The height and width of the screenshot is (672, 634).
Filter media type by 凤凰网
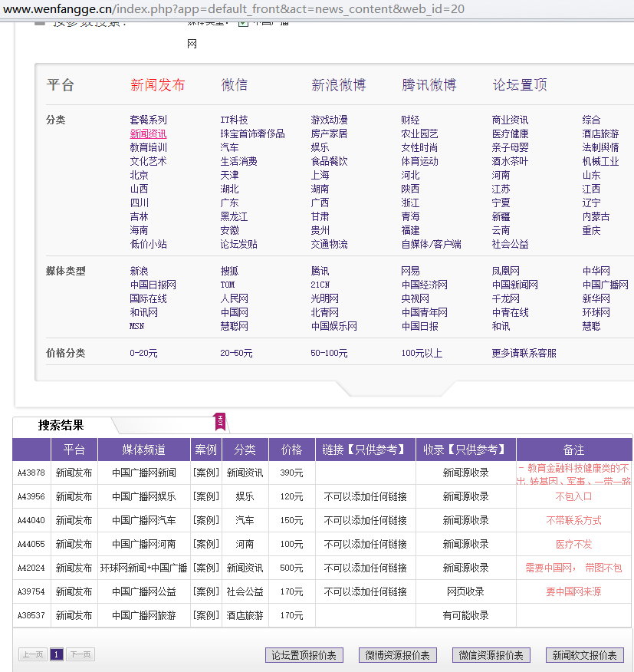(x=505, y=271)
